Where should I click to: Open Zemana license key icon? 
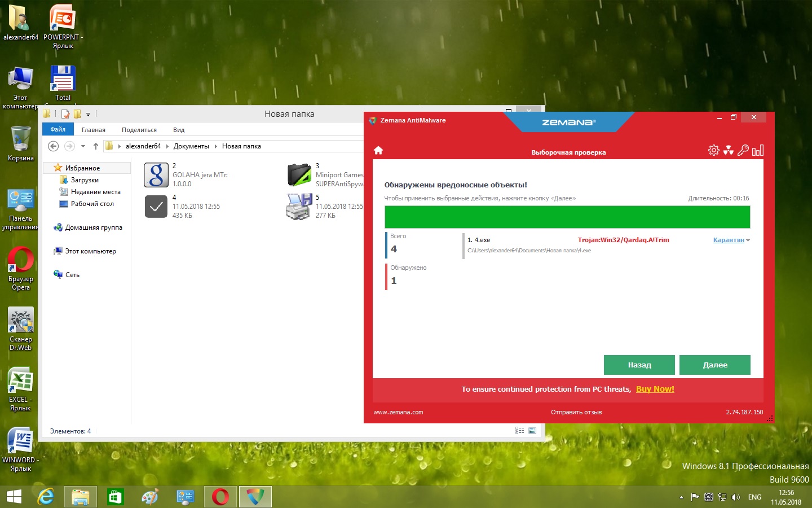pyautogui.click(x=743, y=150)
